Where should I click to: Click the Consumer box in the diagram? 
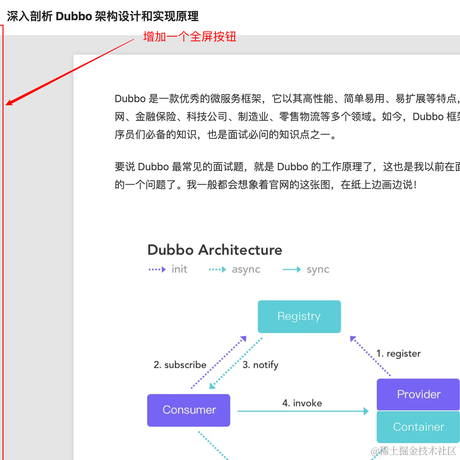pyautogui.click(x=189, y=410)
